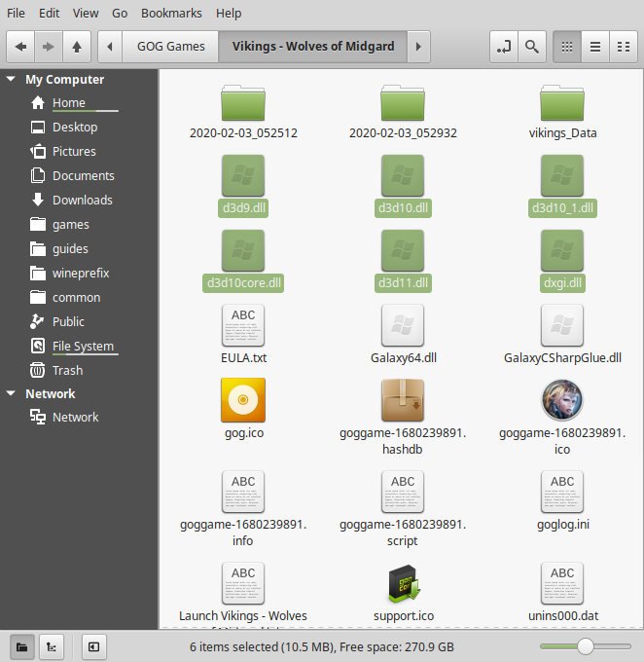The image size is (644, 662).
Task: Open the File menu
Action: pos(16,13)
